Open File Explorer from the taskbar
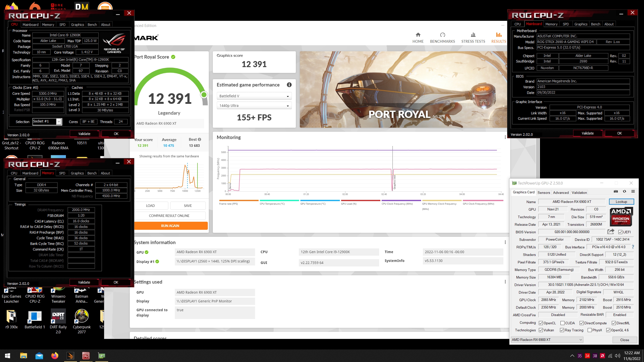The width and height of the screenshot is (644, 362). click(x=23, y=356)
